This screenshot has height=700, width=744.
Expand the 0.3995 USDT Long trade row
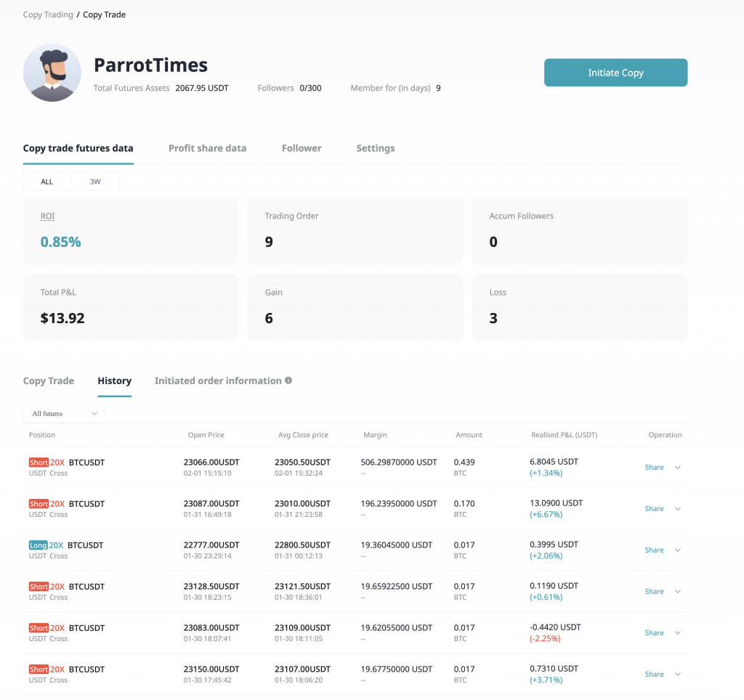point(678,550)
